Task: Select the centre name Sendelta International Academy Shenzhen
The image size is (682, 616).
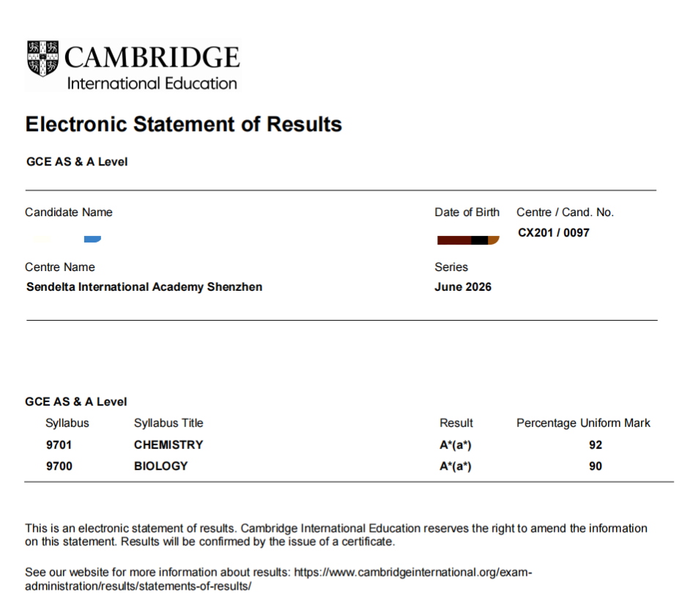Action: 144,287
